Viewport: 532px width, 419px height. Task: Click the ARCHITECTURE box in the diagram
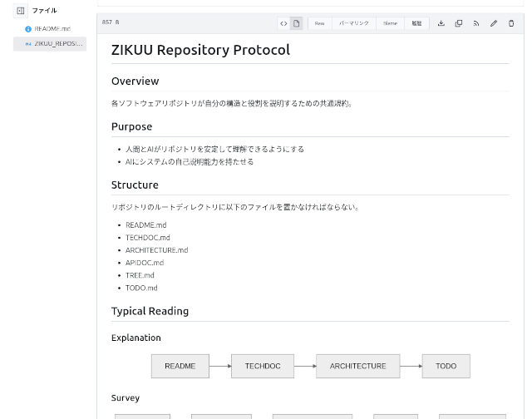point(357,366)
